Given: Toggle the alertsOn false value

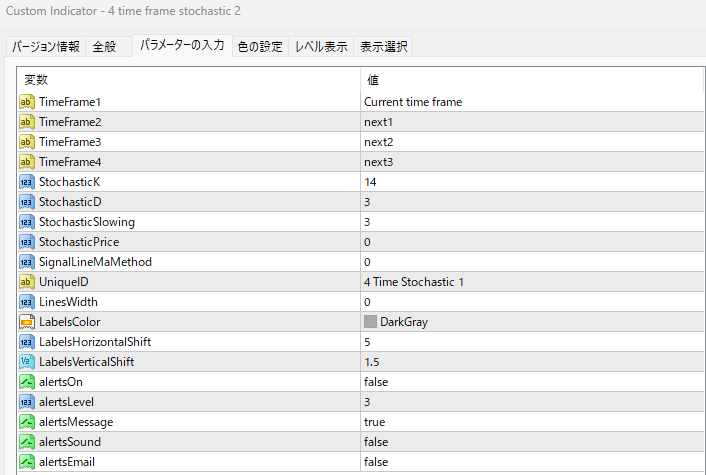Looking at the screenshot, I should pos(376,382).
